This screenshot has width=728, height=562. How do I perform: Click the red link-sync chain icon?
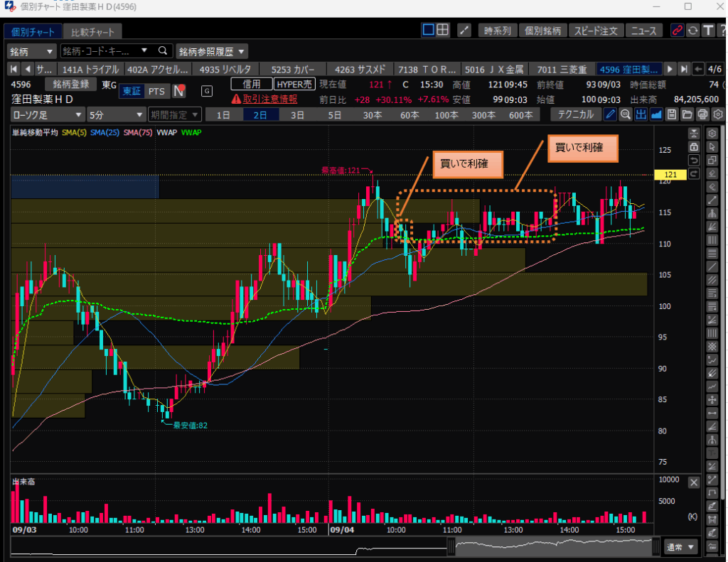677,31
